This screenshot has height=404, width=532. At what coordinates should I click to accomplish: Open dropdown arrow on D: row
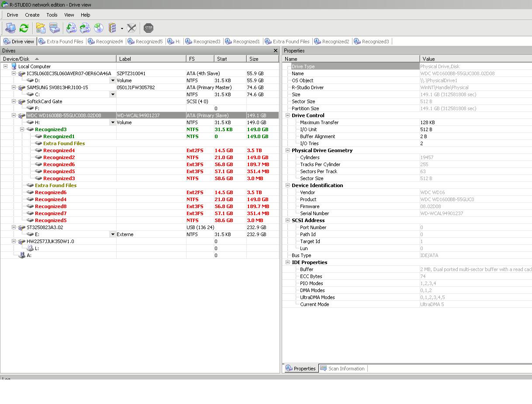coord(113,80)
